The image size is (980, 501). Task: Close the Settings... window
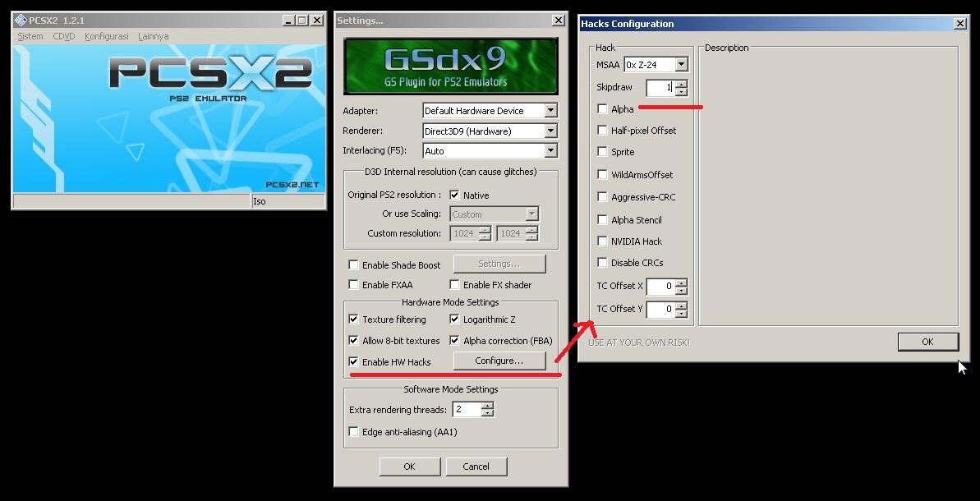559,21
